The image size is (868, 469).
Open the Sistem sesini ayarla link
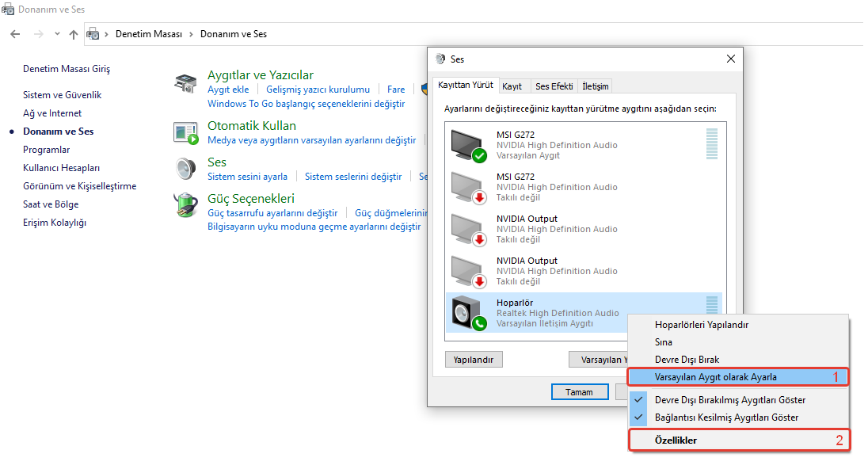coord(247,177)
